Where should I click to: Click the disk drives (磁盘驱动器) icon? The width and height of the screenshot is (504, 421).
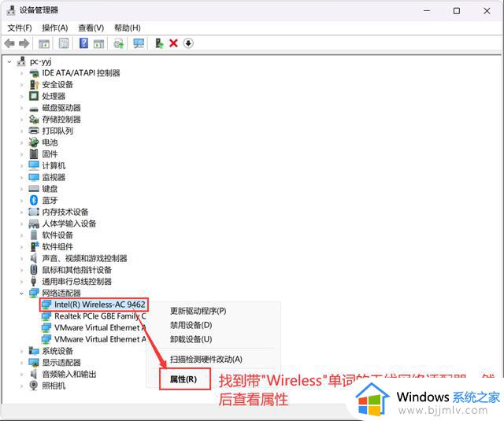coord(34,109)
